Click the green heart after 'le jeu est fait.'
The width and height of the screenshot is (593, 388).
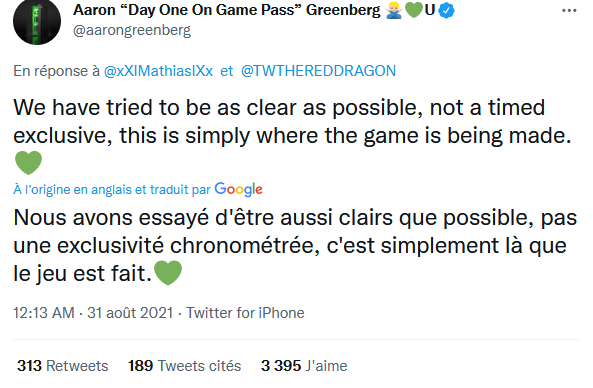click(x=168, y=273)
